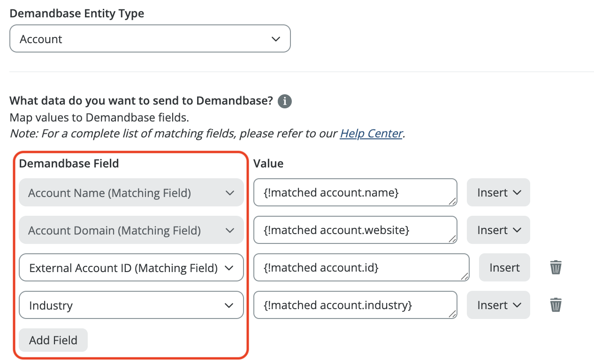Open the Industry field dropdown

131,305
